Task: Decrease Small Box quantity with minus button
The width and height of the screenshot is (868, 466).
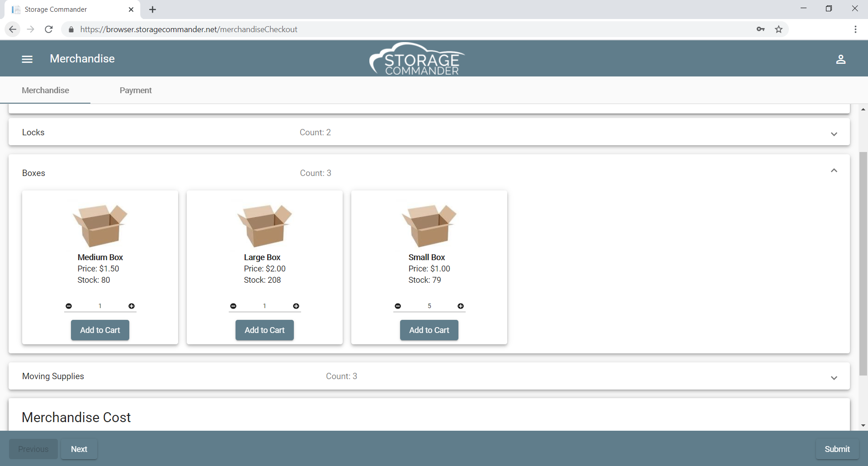Action: [398, 306]
